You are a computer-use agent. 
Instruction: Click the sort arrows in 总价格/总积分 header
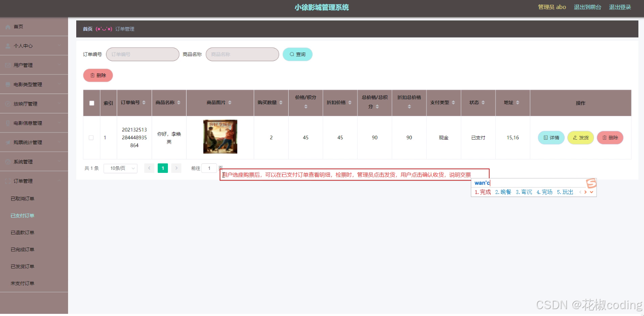click(x=377, y=106)
